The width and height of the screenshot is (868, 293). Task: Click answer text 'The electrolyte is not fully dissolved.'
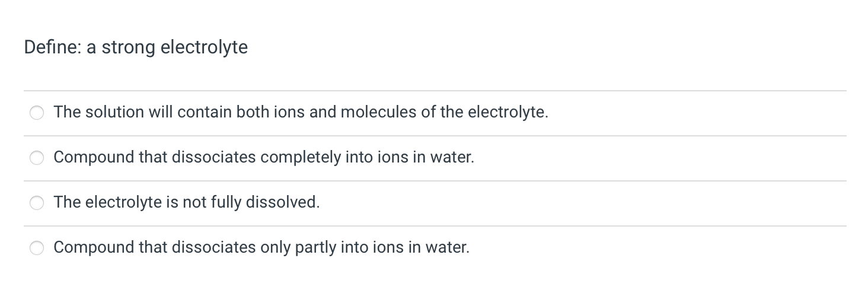pyautogui.click(x=187, y=202)
